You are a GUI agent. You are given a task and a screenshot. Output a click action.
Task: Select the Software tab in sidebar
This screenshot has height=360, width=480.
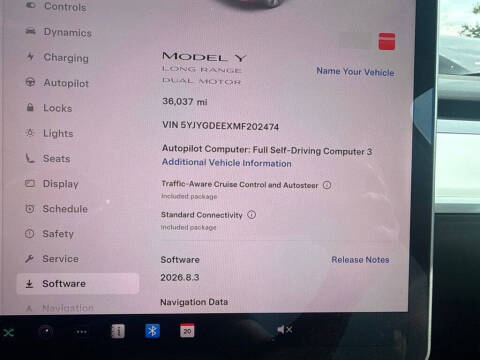78,284
